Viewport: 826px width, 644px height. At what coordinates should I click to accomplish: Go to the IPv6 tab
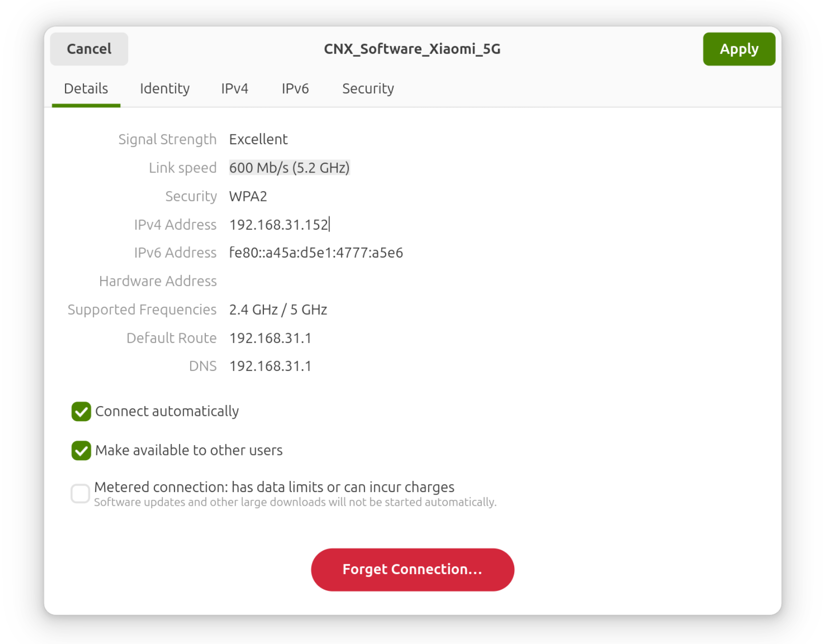[295, 88]
